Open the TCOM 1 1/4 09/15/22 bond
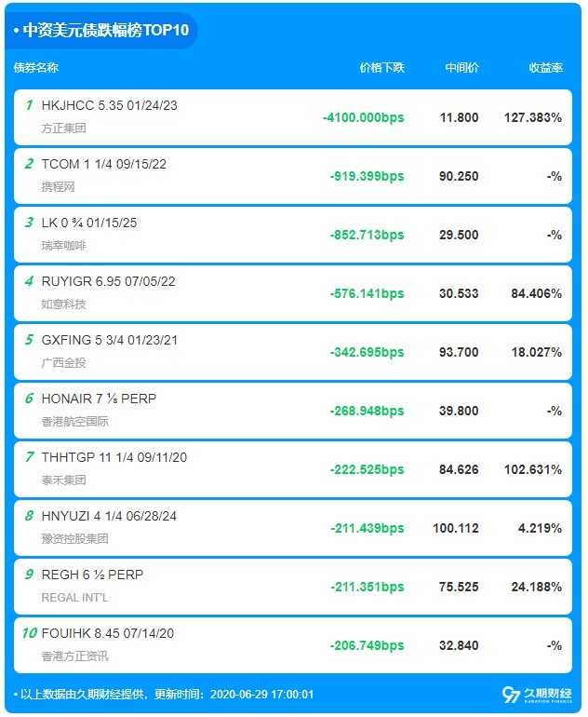588x717 pixels. (x=103, y=164)
